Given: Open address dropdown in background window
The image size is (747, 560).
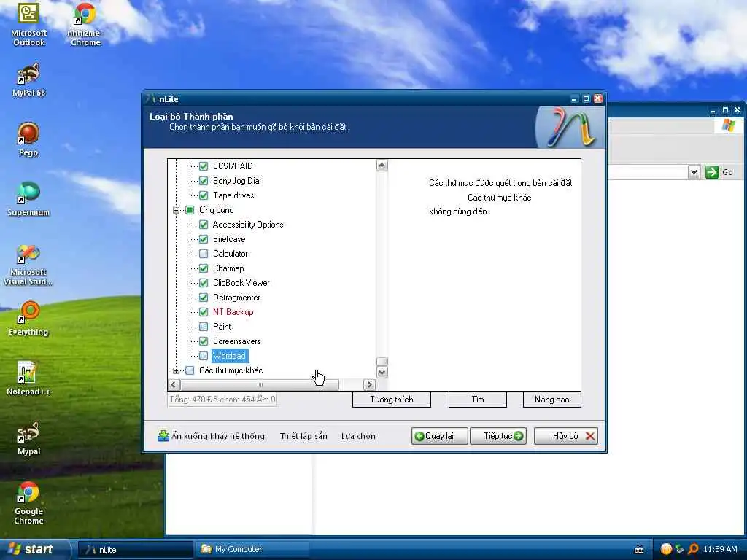Looking at the screenshot, I should [694, 172].
